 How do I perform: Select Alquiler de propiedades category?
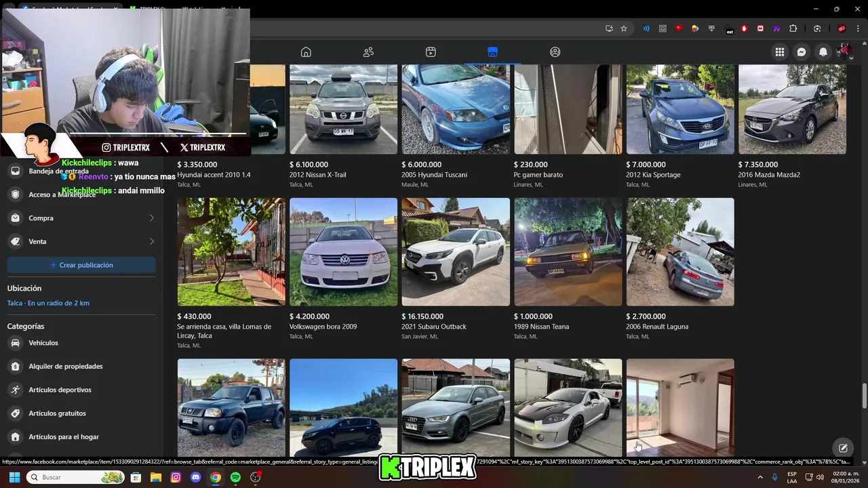[81, 366]
